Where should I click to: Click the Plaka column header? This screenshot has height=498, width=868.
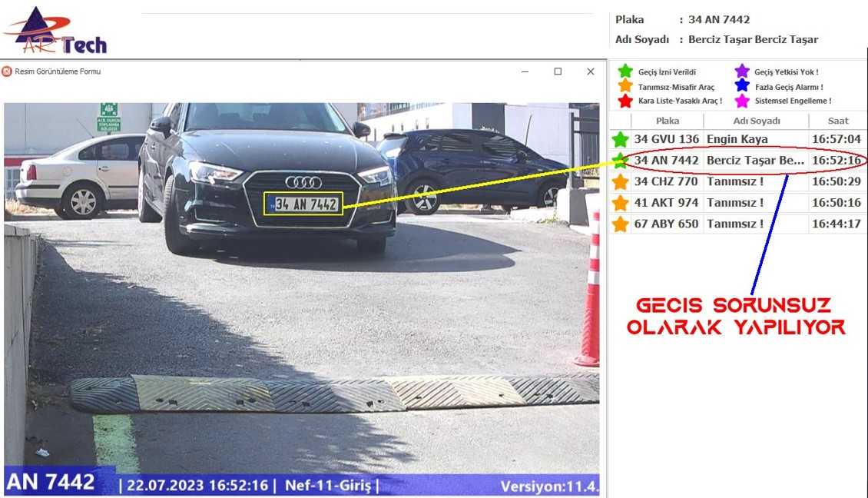click(x=667, y=121)
